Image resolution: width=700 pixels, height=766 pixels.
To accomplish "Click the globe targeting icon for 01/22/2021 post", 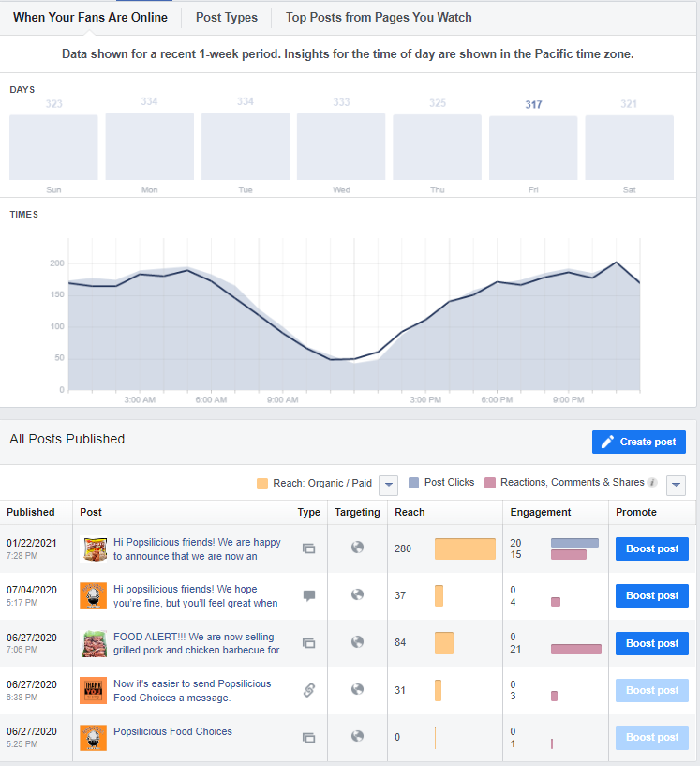I will (x=357, y=548).
